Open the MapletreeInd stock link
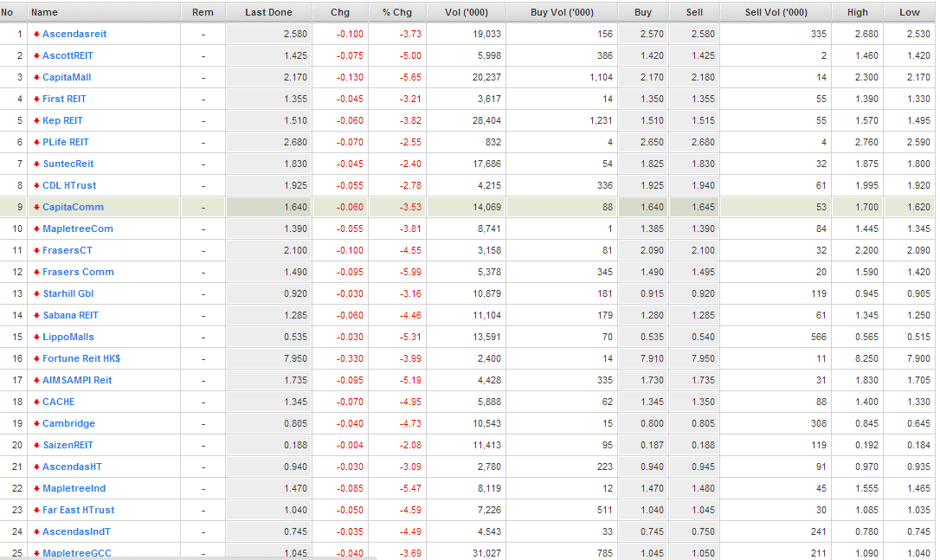 pyautogui.click(x=74, y=488)
